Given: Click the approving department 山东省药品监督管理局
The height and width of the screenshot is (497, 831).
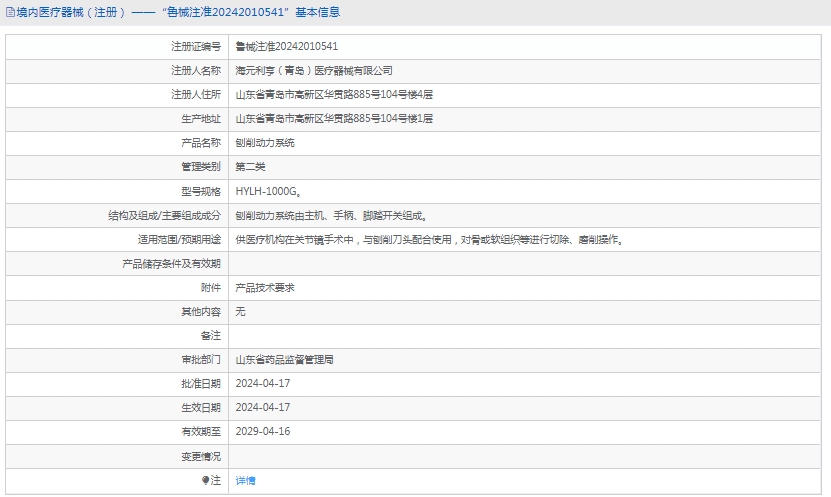Looking at the screenshot, I should tap(284, 360).
